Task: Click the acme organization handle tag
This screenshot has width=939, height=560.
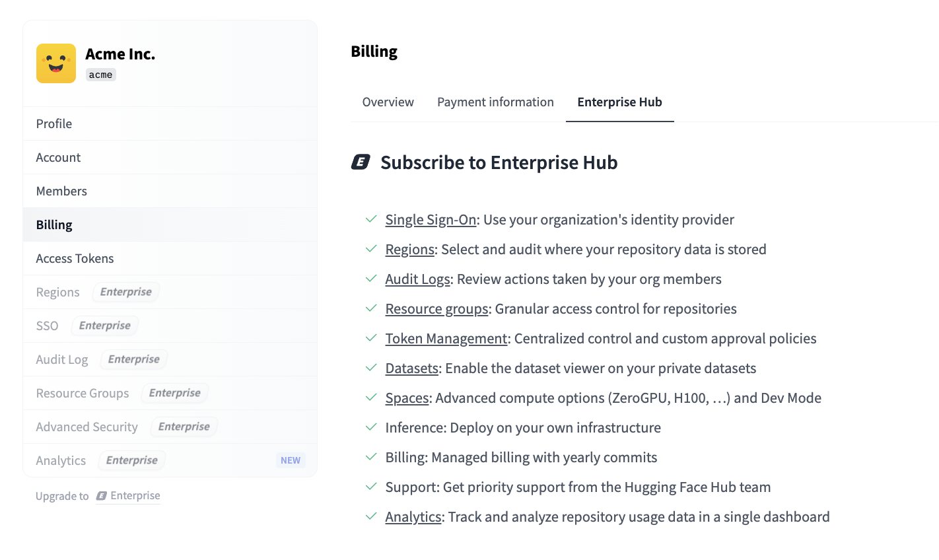Action: pos(100,75)
